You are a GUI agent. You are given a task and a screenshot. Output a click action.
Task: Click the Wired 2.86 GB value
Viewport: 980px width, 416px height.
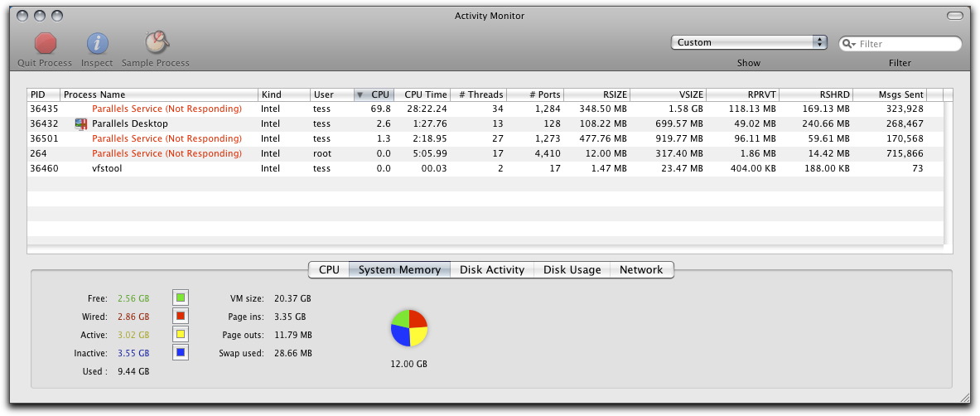click(x=133, y=317)
